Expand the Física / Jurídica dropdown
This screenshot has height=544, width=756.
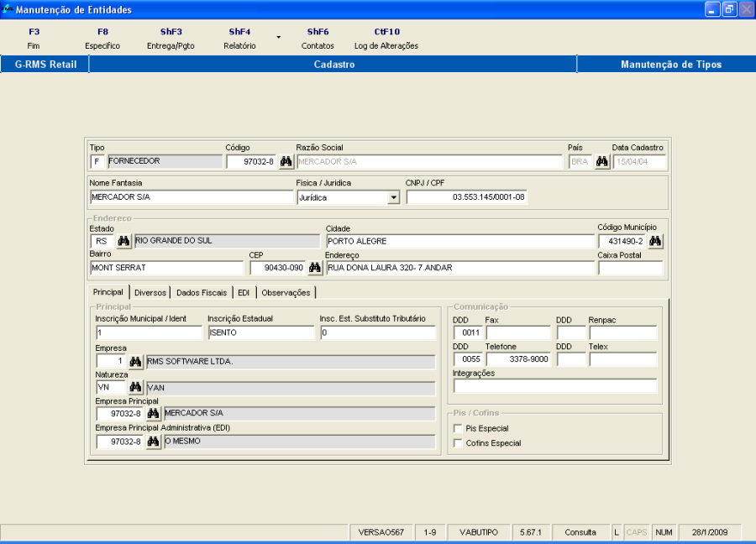click(394, 197)
